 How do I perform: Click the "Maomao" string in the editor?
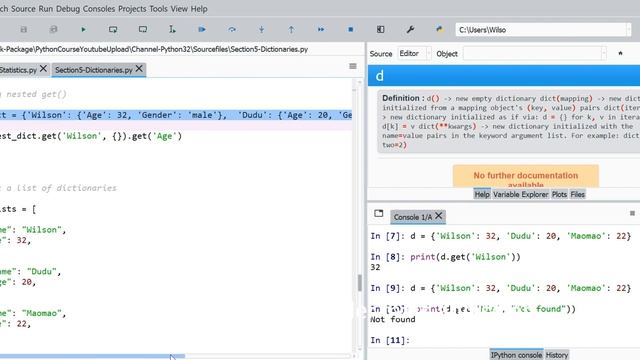coord(41,313)
